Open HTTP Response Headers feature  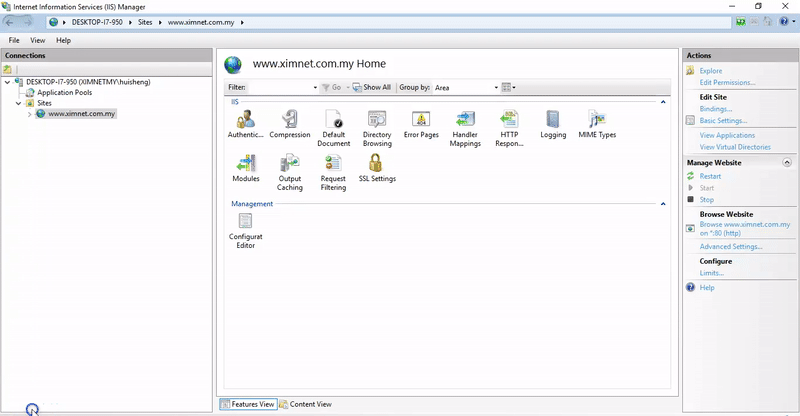coord(509,128)
